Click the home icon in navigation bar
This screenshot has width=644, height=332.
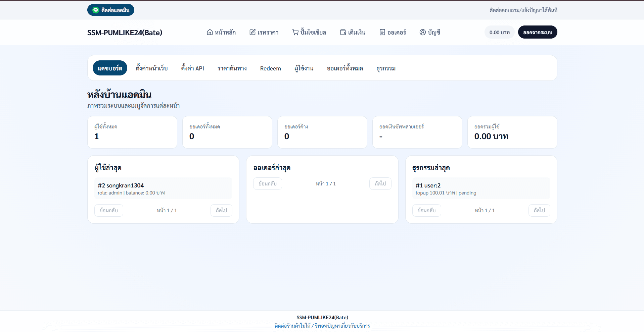pos(210,32)
